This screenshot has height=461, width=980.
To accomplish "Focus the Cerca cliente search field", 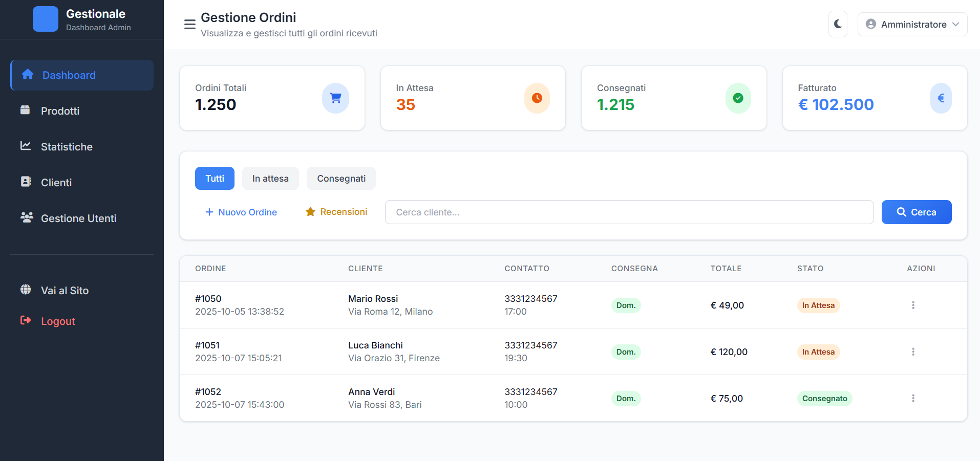I will tap(629, 212).
